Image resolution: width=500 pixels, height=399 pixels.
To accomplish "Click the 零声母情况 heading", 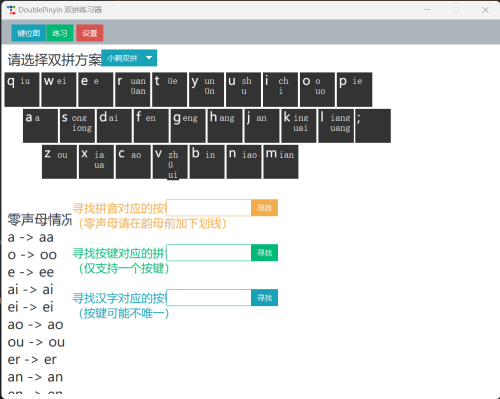I will (x=40, y=220).
